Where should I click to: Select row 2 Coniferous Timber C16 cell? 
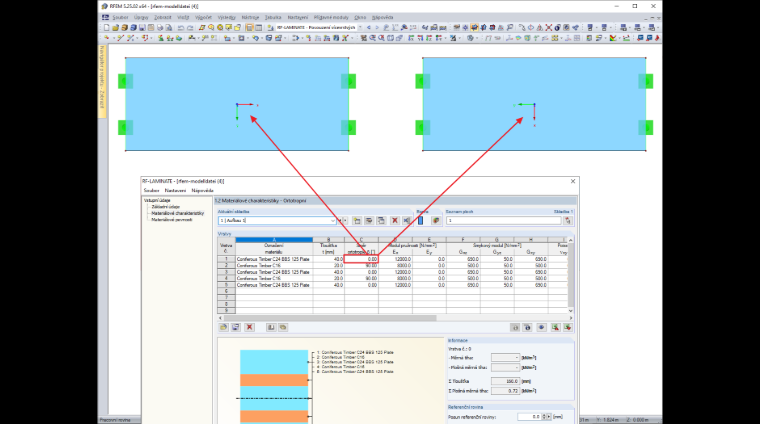(274, 266)
